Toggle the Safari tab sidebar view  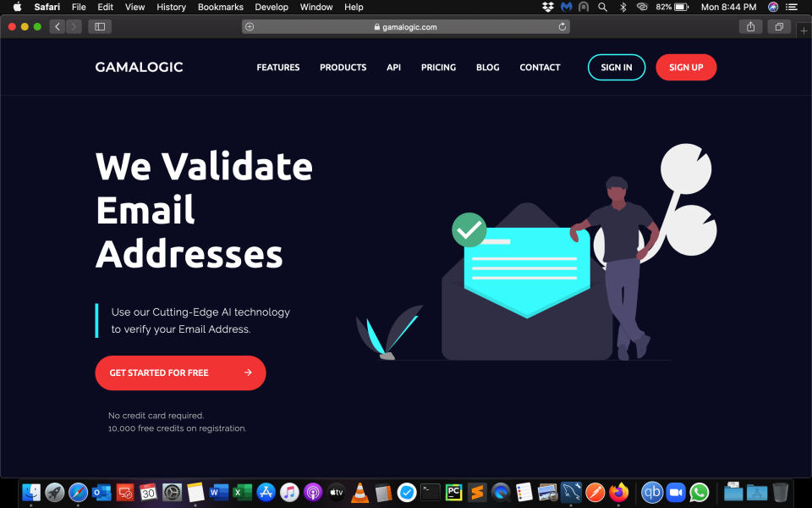click(x=99, y=26)
